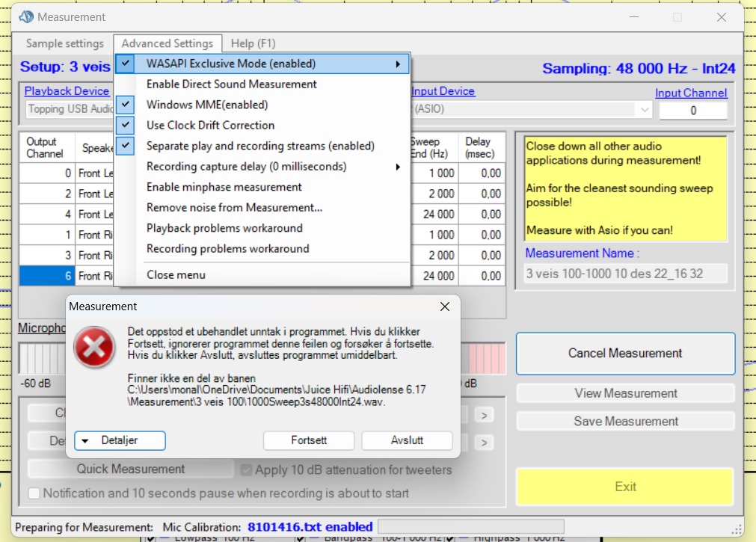Close the Measurement error dialog
The image size is (756, 542).
point(444,307)
